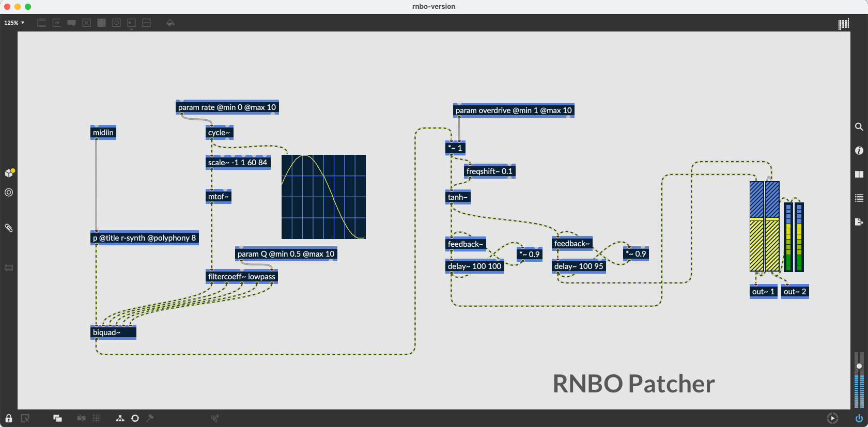
Task: Select the cycle~ object
Action: tap(220, 133)
